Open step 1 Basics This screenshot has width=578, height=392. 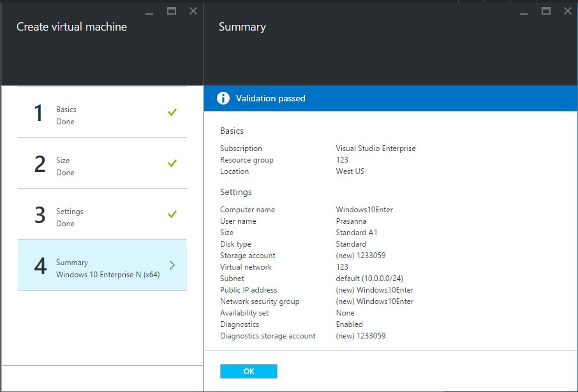[x=102, y=112]
